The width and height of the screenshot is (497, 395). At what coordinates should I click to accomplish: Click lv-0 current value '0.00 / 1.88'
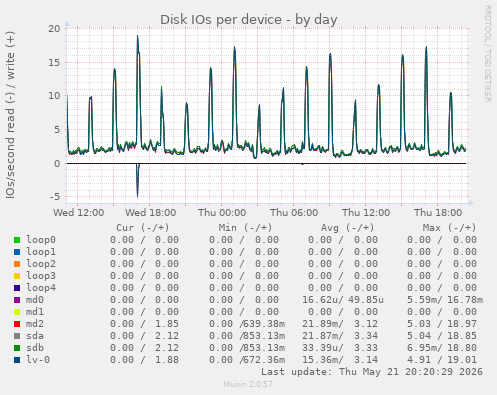click(144, 360)
